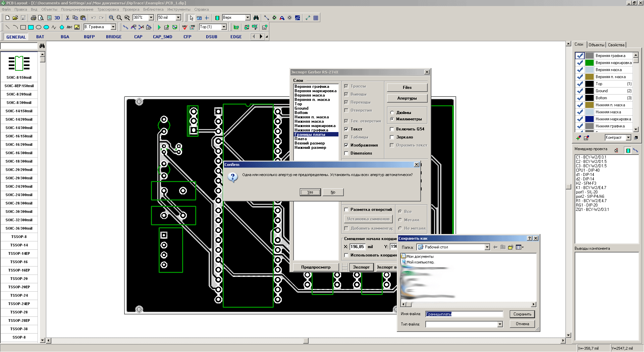
Task: Select the Миллиметры radio button
Action: 392,119
